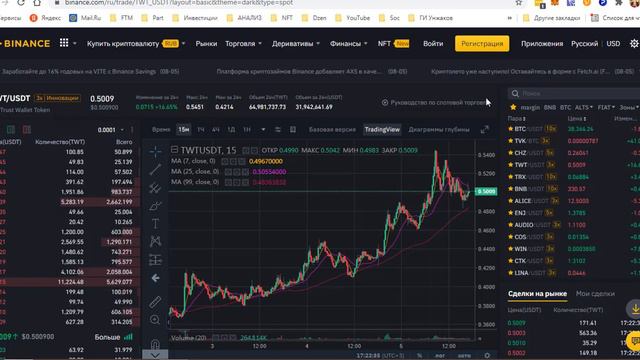Open the yellow chat support icon
640x360 pixels.
(x=635, y=340)
